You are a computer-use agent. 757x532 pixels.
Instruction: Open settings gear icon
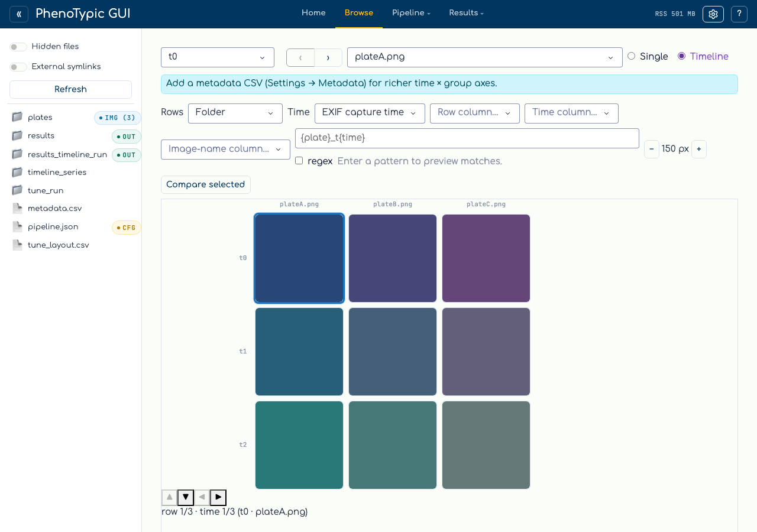click(x=713, y=14)
